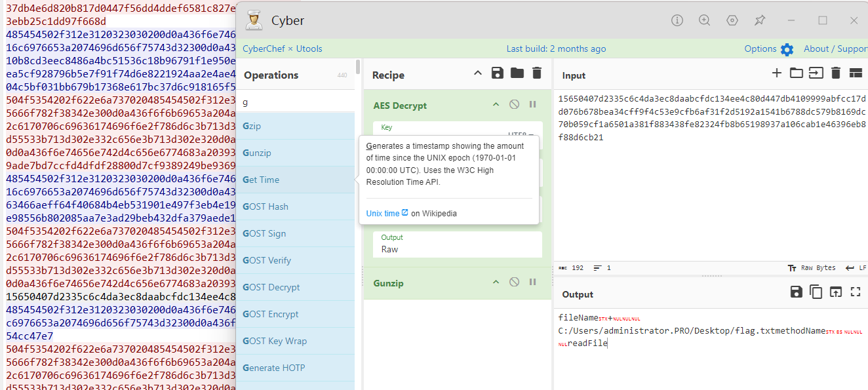868x390 pixels.
Task: Select the Get Time operation
Action: (296, 180)
